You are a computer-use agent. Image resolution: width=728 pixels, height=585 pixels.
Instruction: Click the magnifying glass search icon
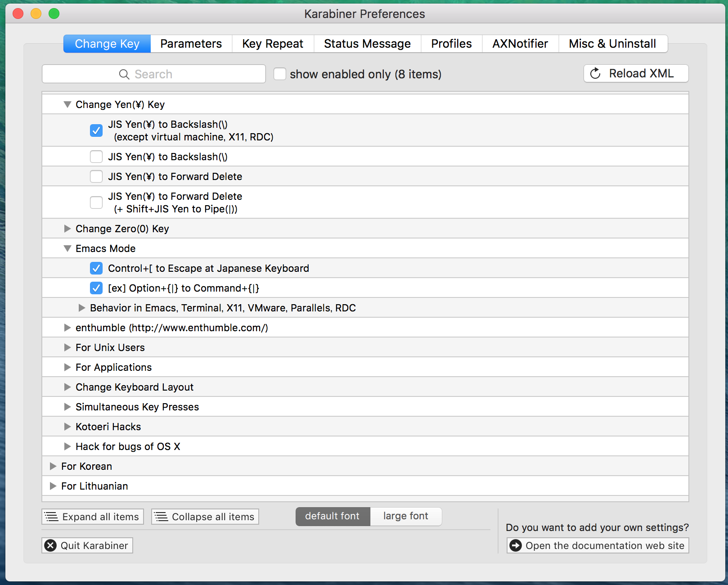(x=124, y=74)
